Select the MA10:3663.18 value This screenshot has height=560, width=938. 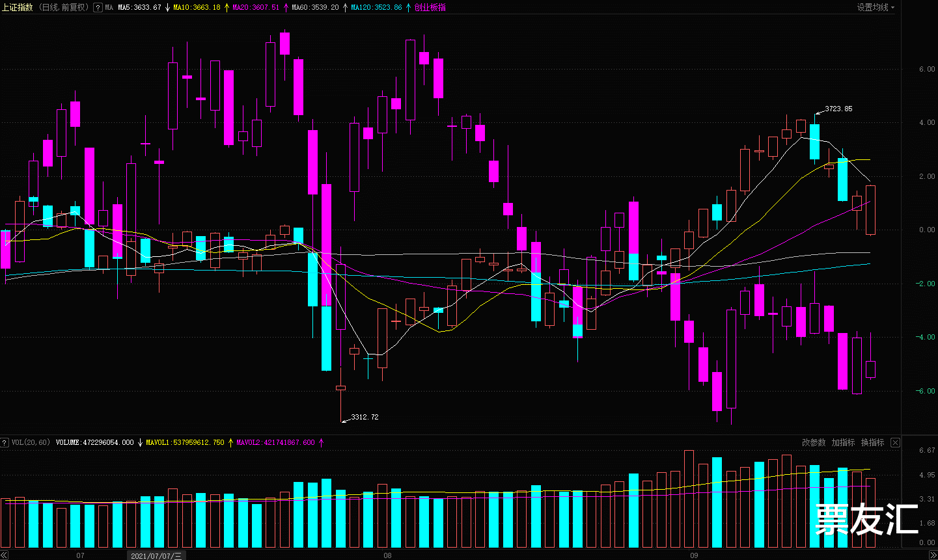click(x=197, y=8)
